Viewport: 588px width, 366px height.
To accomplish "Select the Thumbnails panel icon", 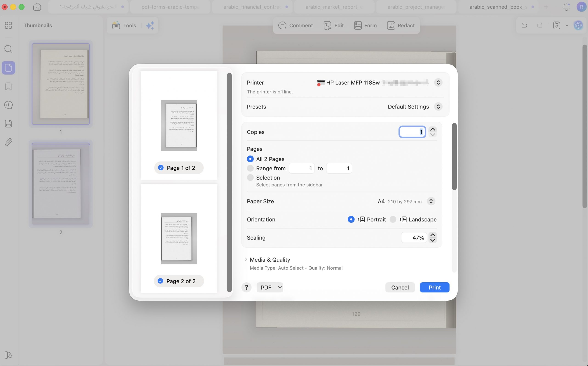I will 8,68.
